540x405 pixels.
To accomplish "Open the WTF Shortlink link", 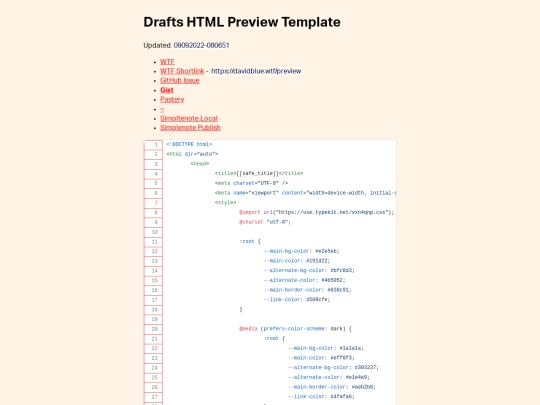I will (x=182, y=71).
